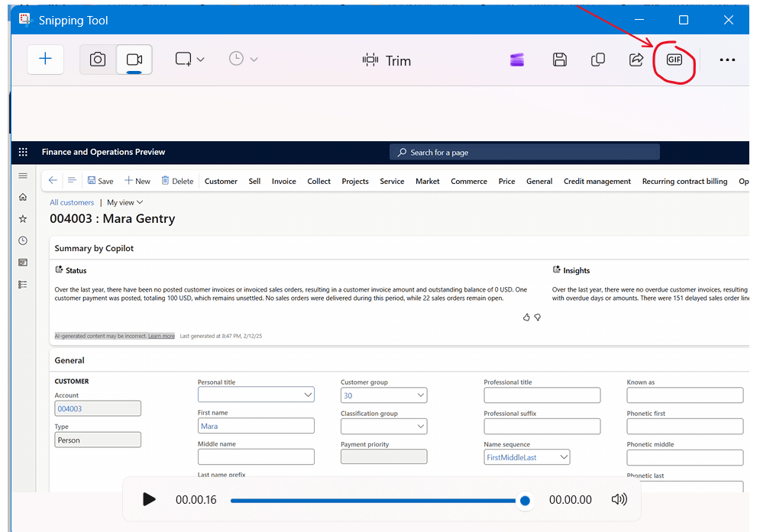Open the delay timer dropdown
The height and width of the screenshot is (532, 760).
click(244, 60)
